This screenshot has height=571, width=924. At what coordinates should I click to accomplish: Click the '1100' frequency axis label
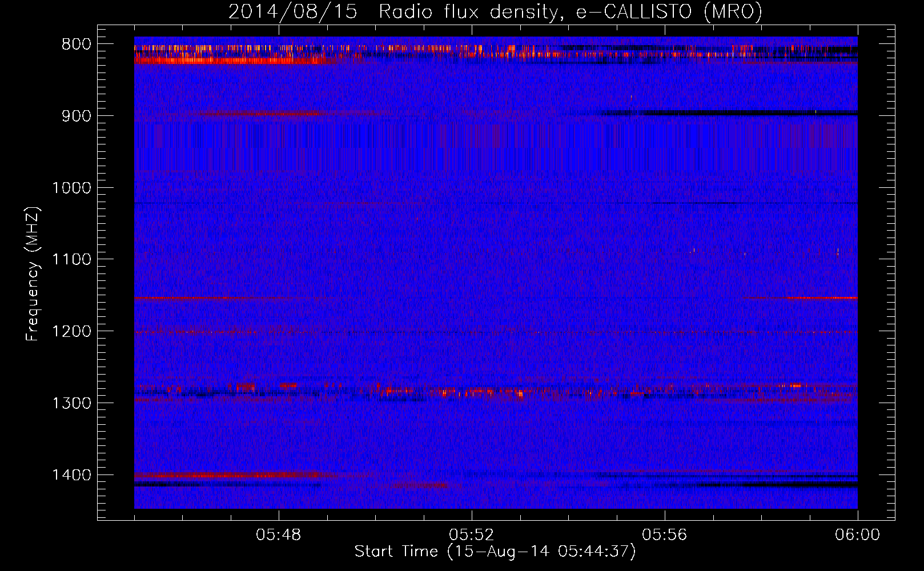pyautogui.click(x=71, y=260)
